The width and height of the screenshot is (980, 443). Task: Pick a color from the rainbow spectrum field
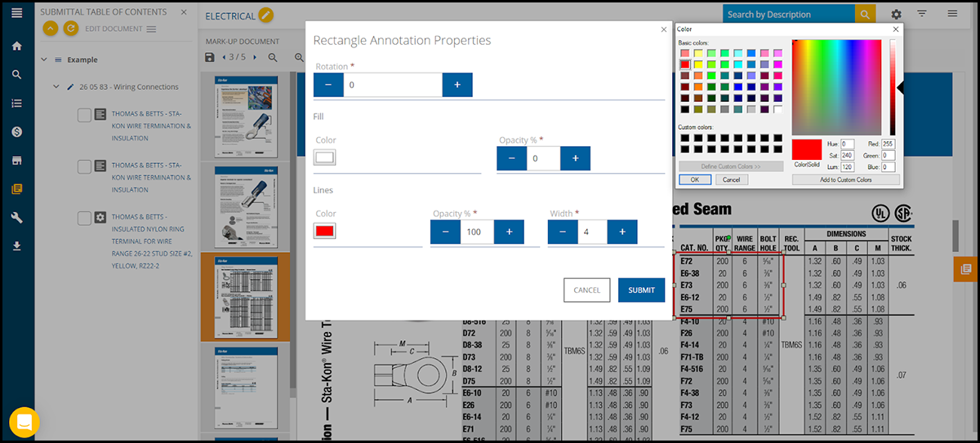(838, 87)
